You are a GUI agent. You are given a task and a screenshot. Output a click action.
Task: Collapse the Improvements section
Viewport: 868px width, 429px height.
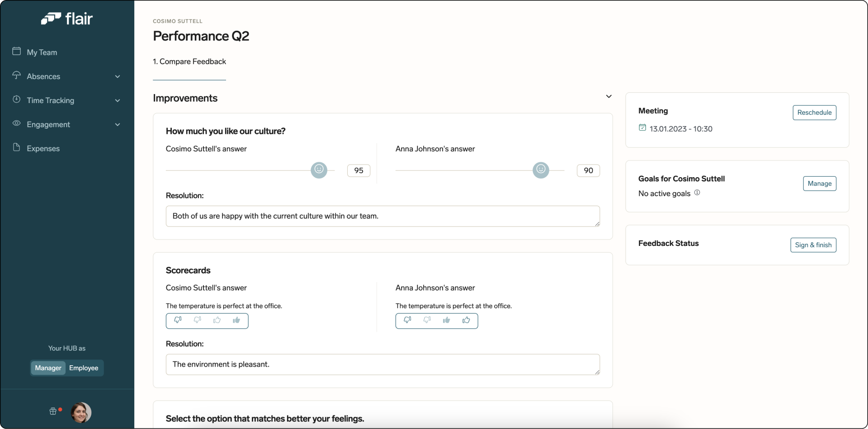[x=609, y=96]
